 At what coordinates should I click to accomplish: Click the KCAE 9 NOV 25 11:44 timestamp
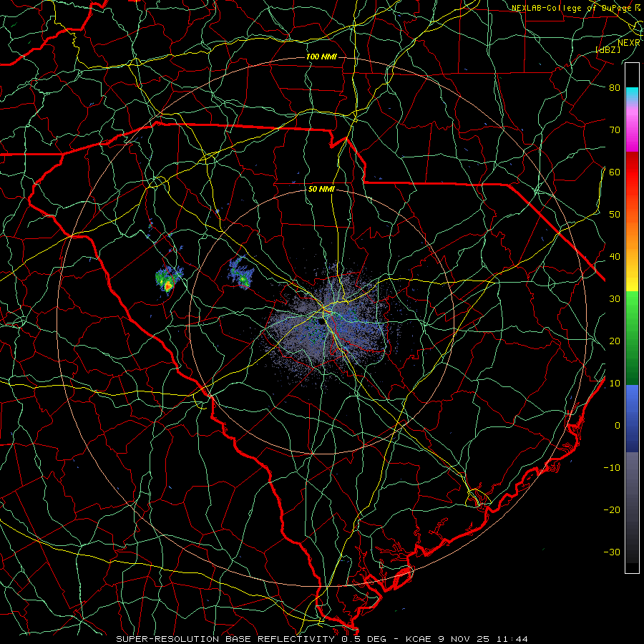[x=467, y=639]
